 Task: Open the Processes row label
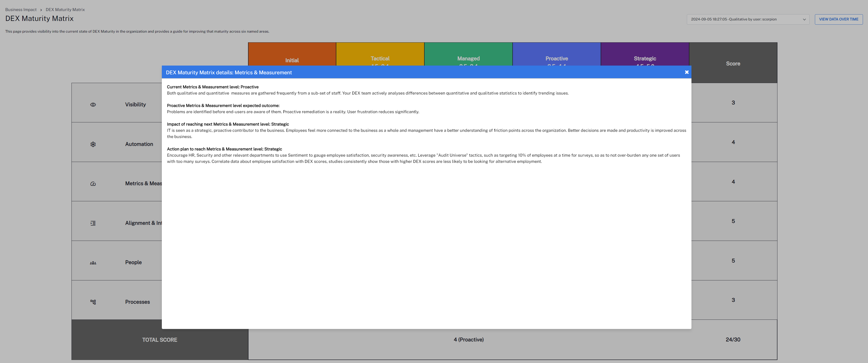pos(137,302)
